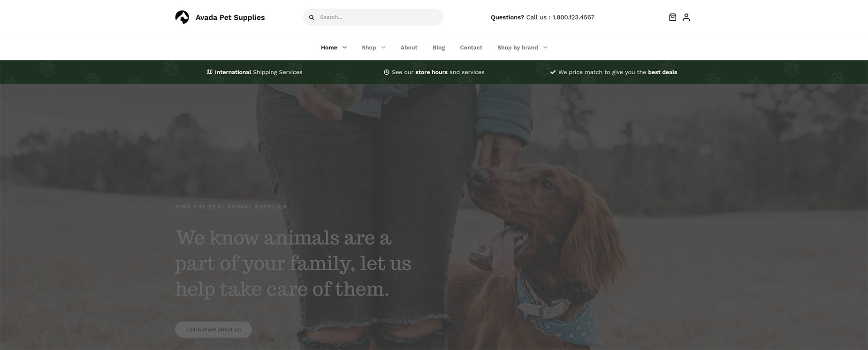Click the phone number 1.800.123.4567

coord(573,17)
